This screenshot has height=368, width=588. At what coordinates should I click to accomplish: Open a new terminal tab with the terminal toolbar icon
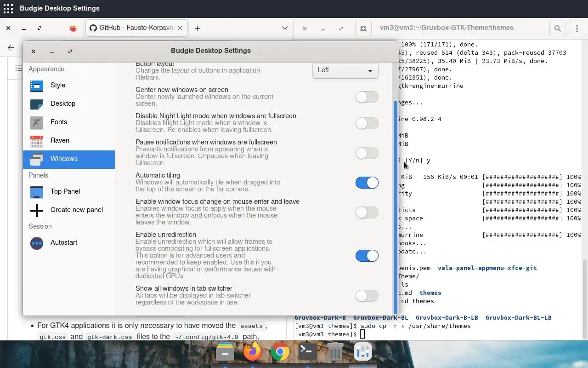tap(363, 28)
